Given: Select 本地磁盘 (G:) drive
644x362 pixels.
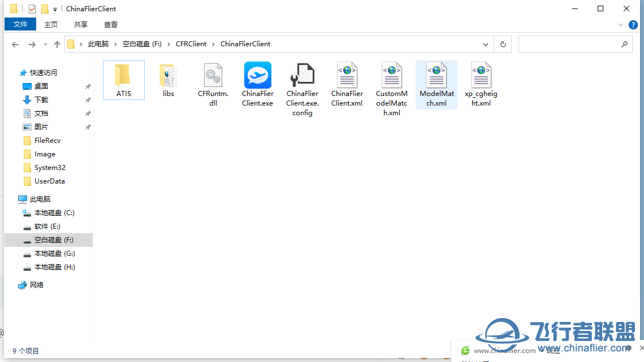Looking at the screenshot, I should click(x=55, y=253).
